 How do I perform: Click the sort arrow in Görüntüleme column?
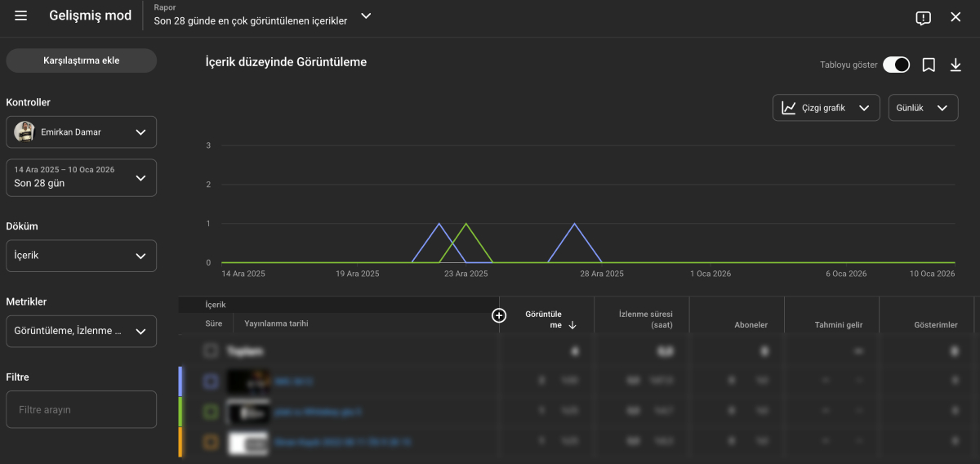(572, 325)
